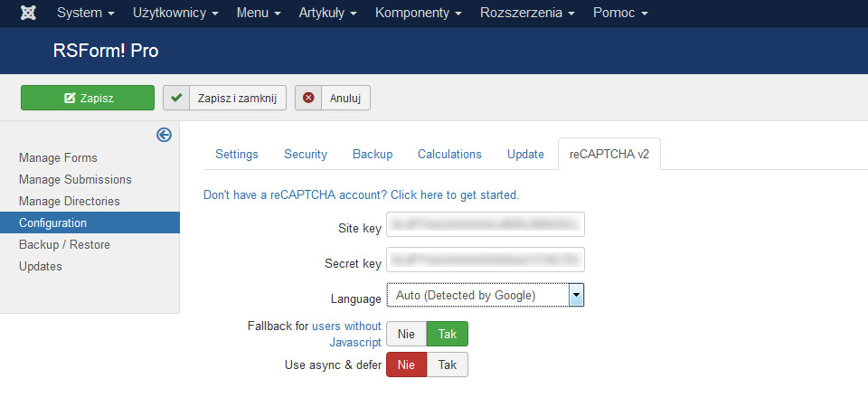The image size is (868, 407).
Task: Set Use async & defer to Nie
Action: point(406,364)
